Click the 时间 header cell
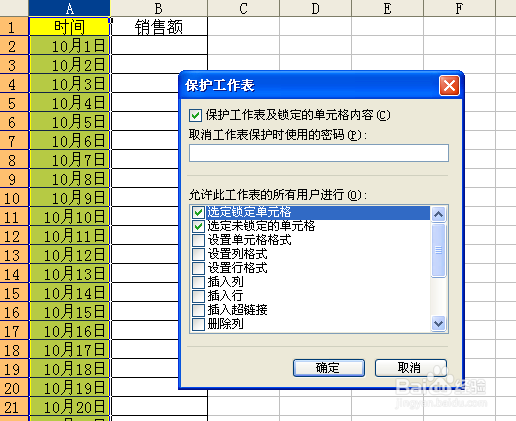Screen dimensions: 516x421 (69, 26)
